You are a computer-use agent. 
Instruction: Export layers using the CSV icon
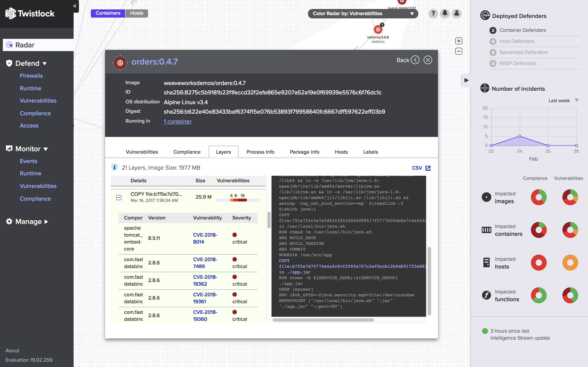click(x=428, y=168)
